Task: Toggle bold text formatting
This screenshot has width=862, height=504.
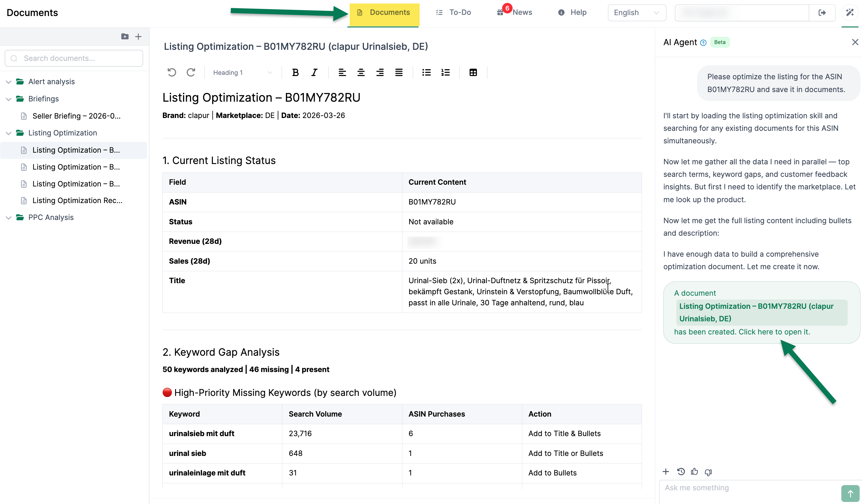Action: pos(295,73)
